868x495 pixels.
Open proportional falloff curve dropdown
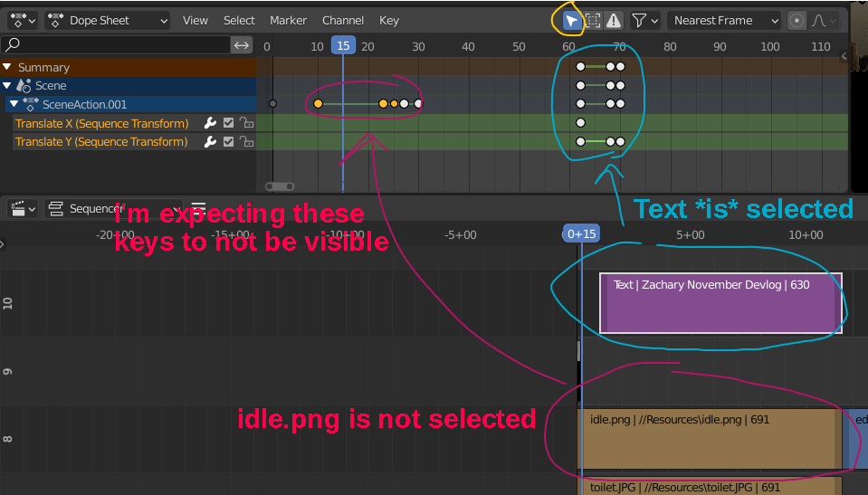click(824, 21)
